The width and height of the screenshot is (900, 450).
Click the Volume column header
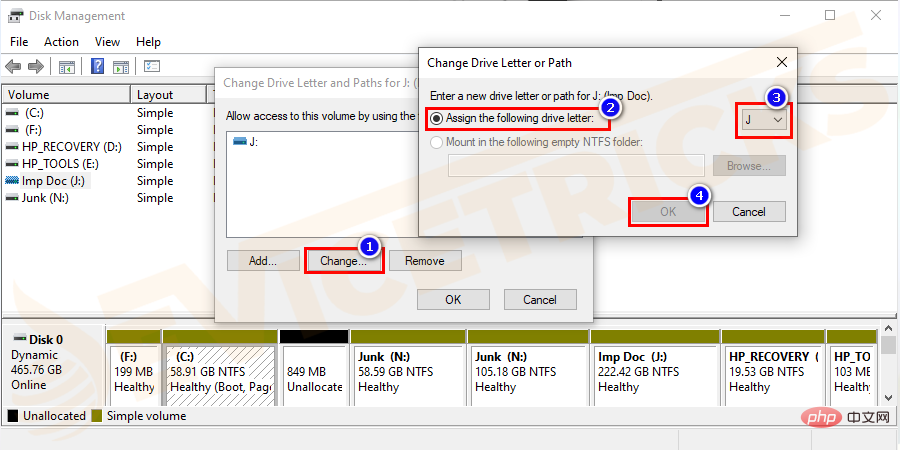pos(67,95)
